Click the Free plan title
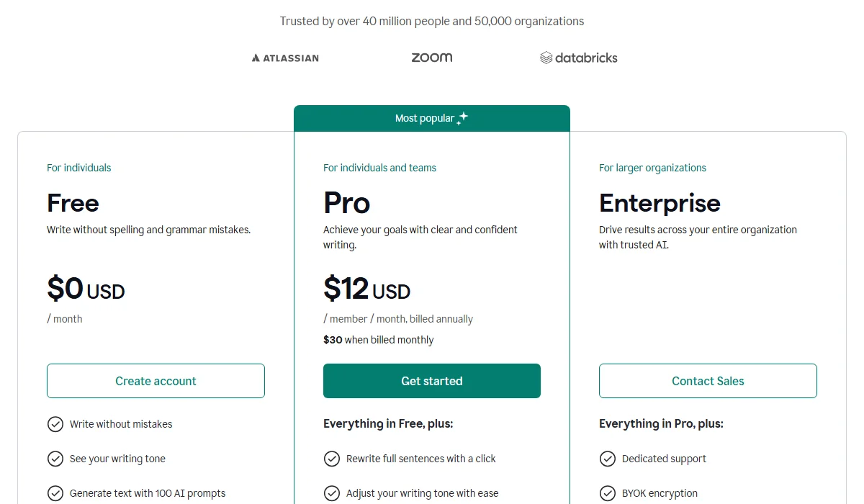 [x=73, y=203]
